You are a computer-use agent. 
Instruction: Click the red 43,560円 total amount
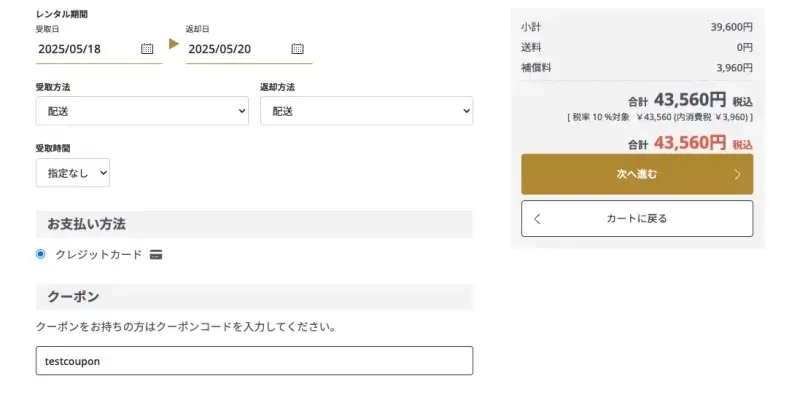point(690,143)
